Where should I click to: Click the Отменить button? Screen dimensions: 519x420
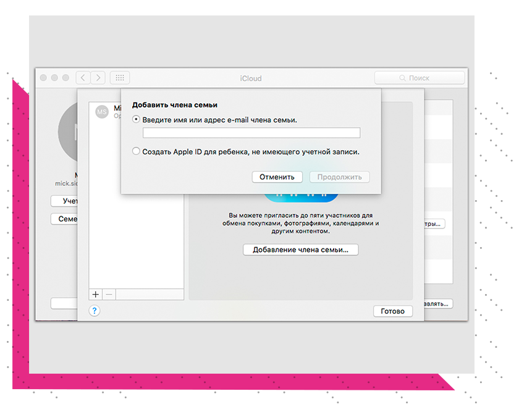click(x=277, y=177)
